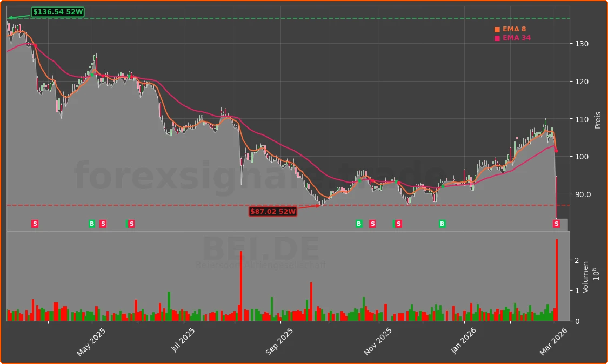Click the green B buy marker near May 2025

point(92,223)
